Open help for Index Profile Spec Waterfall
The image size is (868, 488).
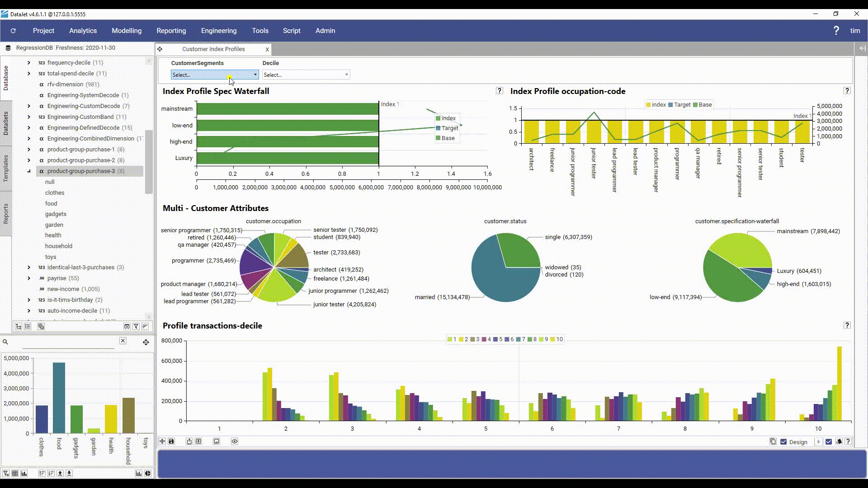coord(500,91)
